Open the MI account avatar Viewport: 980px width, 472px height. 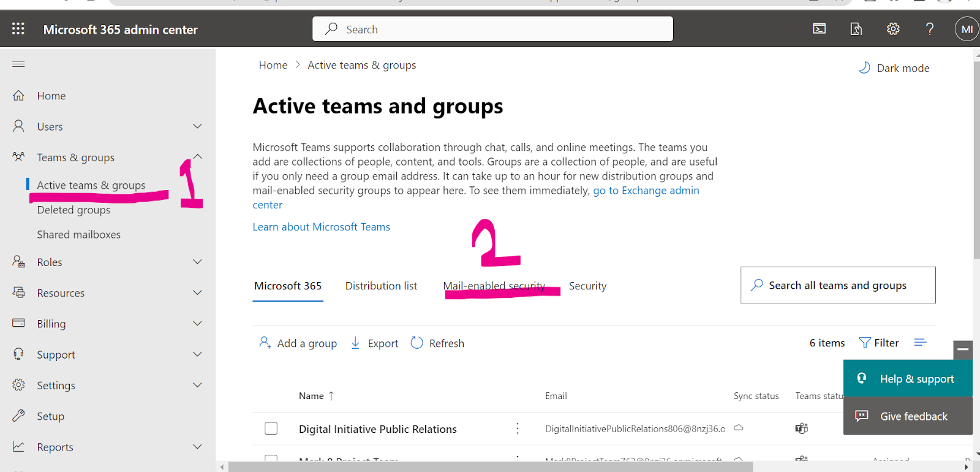click(967, 29)
